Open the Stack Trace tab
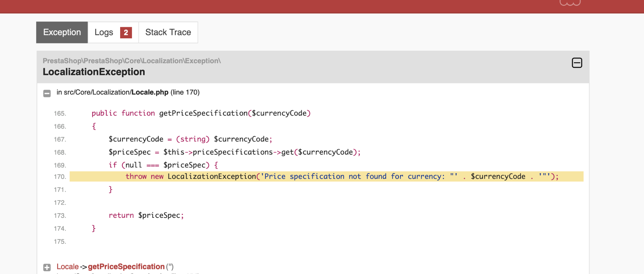Screen dimensions: 644x274 point(168,32)
